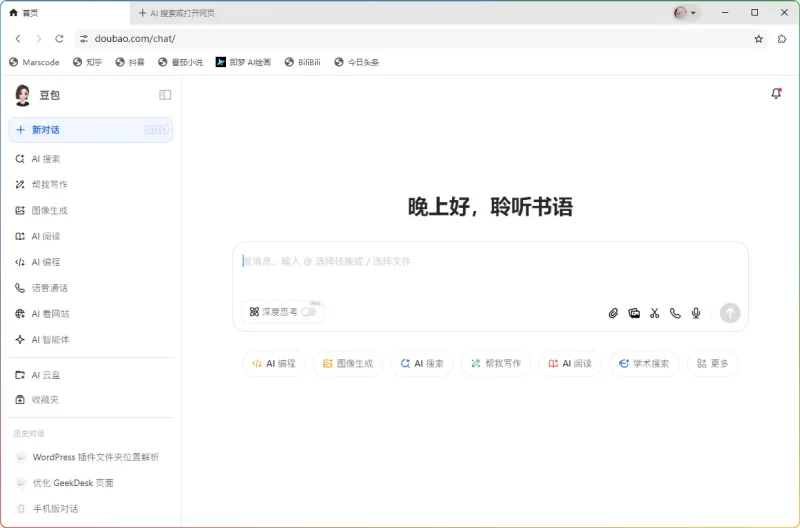This screenshot has width=800, height=528.
Task: Open the AI 搜索或打开网页 new tab
Action: [177, 13]
